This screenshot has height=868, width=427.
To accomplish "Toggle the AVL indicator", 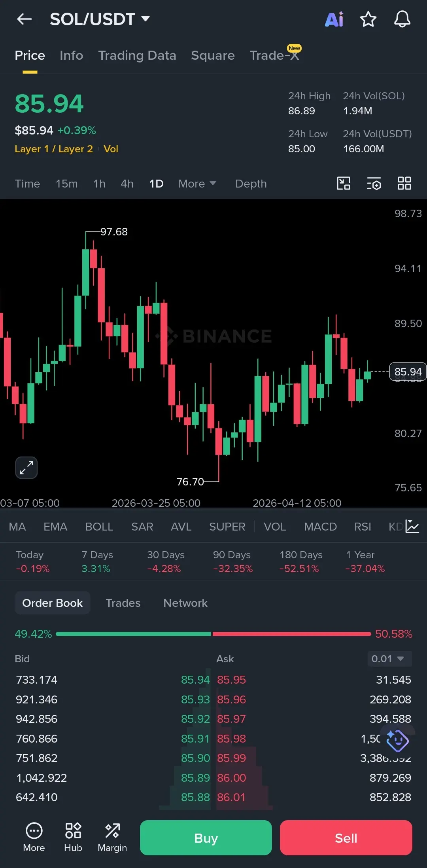I will click(x=181, y=527).
